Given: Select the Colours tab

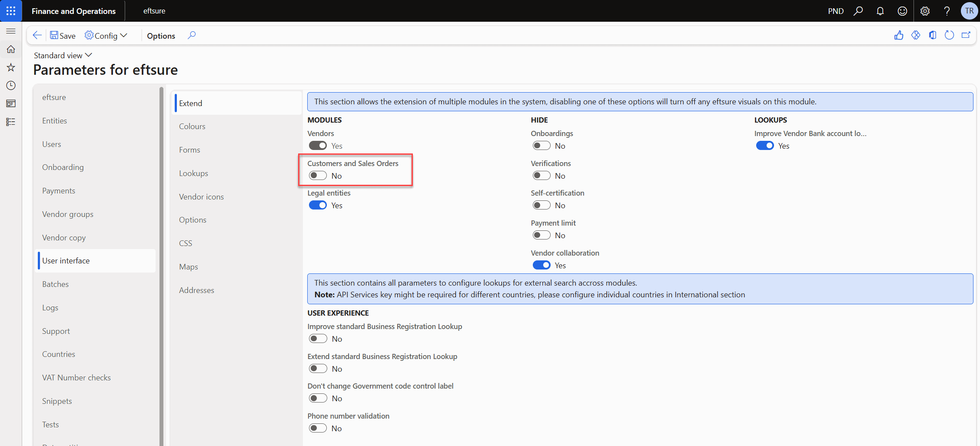Looking at the screenshot, I should 237,126.
